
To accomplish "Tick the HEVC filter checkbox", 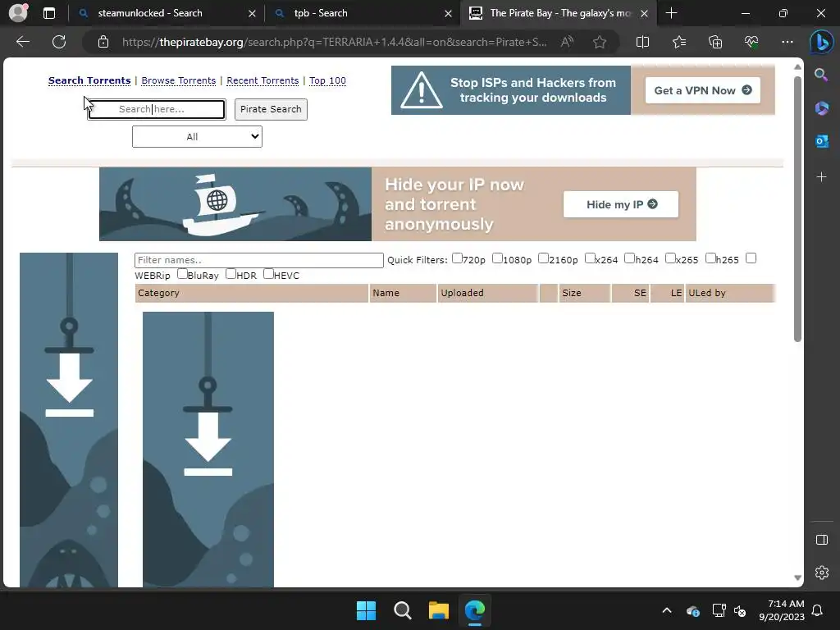I will [268, 274].
